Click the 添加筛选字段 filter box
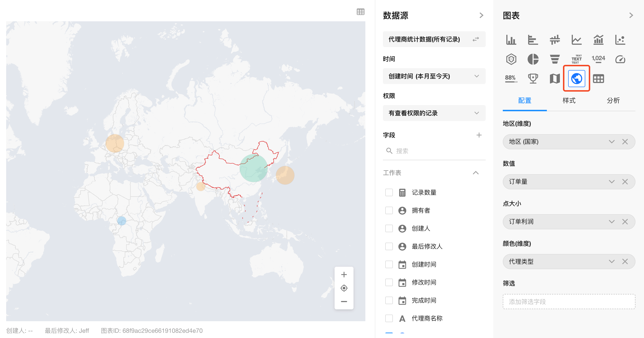The image size is (644, 338). (569, 302)
